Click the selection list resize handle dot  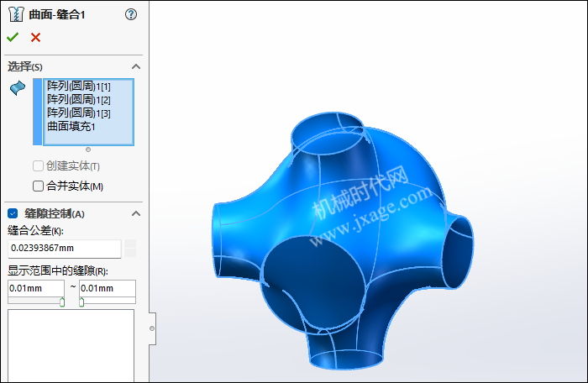pos(88,150)
